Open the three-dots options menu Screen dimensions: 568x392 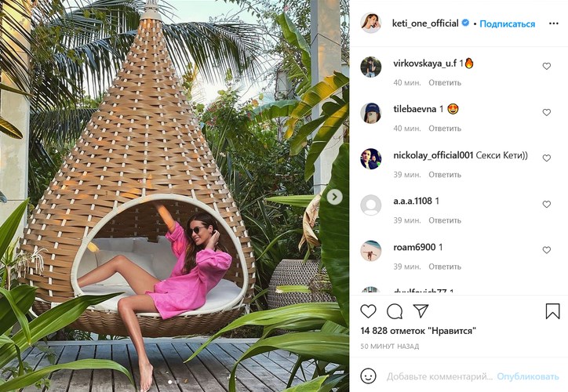(554, 24)
